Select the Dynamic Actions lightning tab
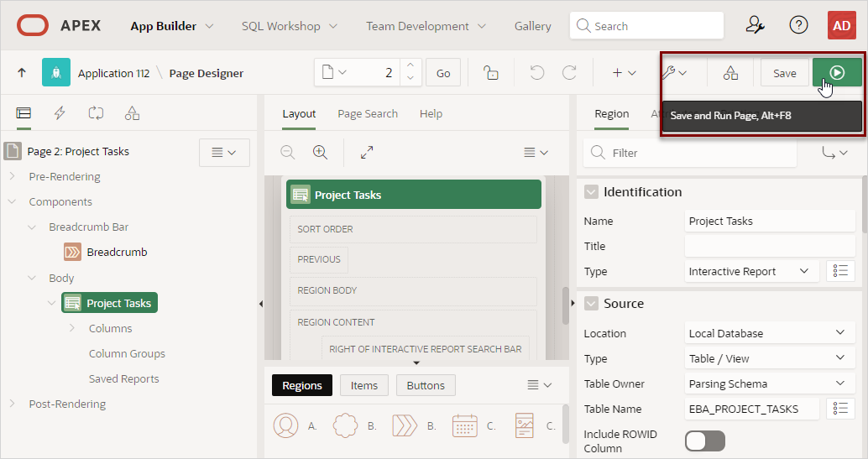The height and width of the screenshot is (459, 868). pyautogui.click(x=60, y=113)
